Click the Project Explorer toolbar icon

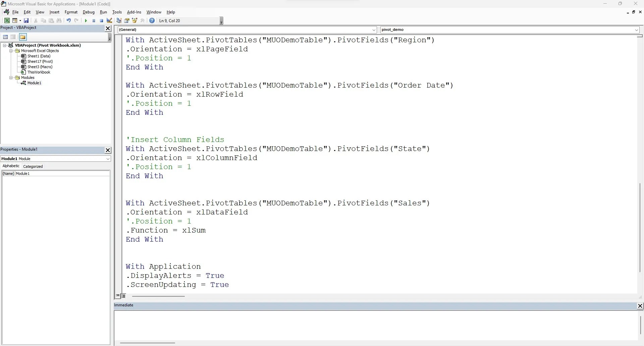119,20
